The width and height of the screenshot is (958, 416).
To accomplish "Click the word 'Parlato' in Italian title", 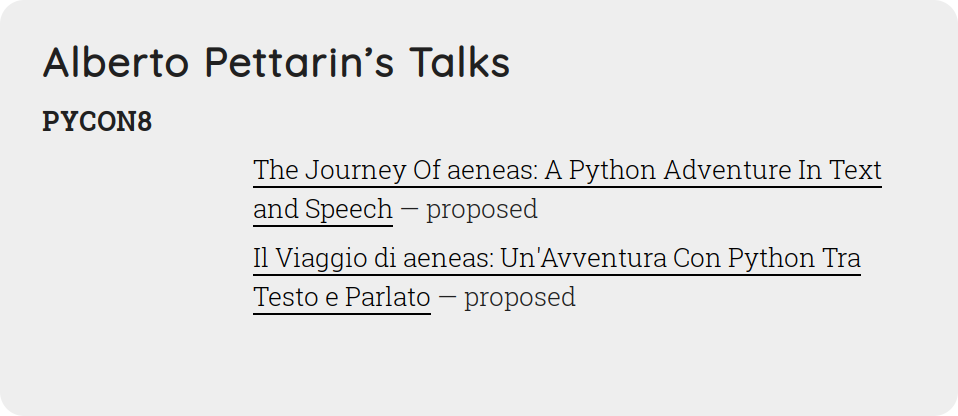I will coord(388,297).
